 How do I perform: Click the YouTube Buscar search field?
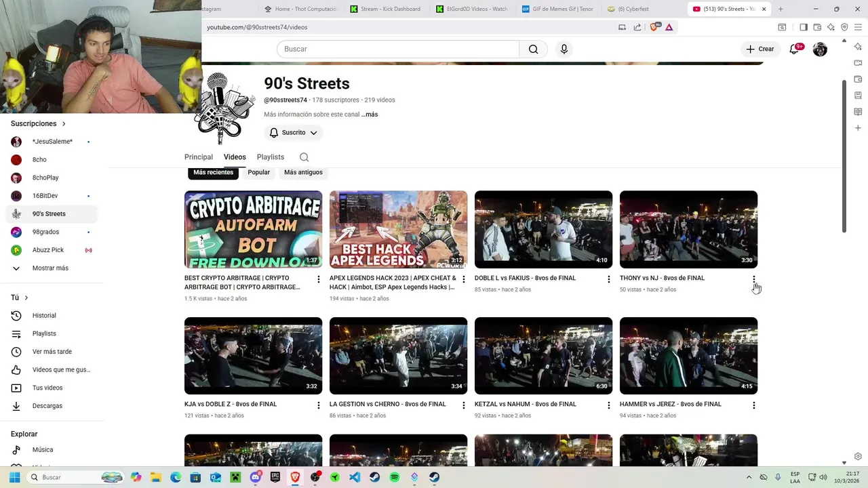(x=398, y=49)
